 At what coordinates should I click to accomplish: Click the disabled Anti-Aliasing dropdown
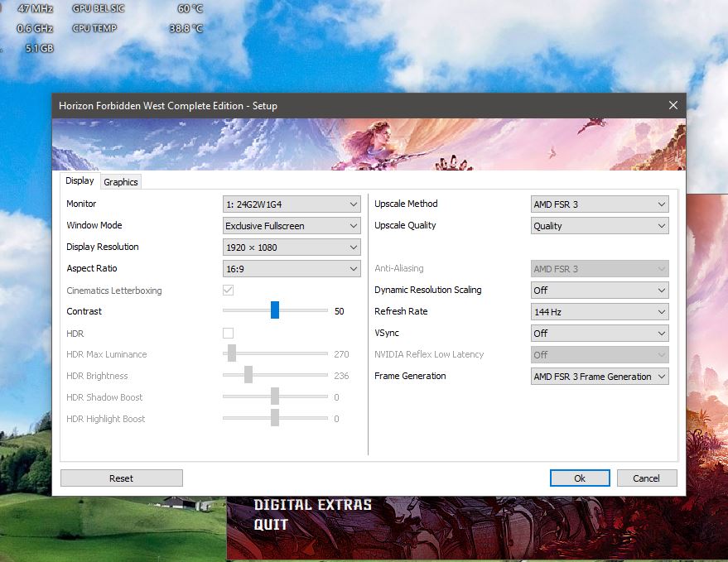600,269
